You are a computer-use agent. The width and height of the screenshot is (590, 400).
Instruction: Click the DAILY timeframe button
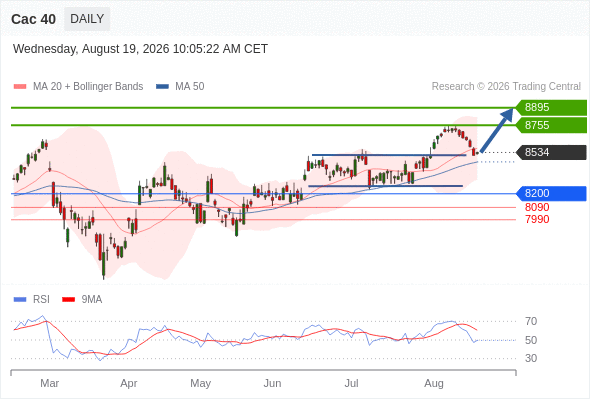point(87,19)
